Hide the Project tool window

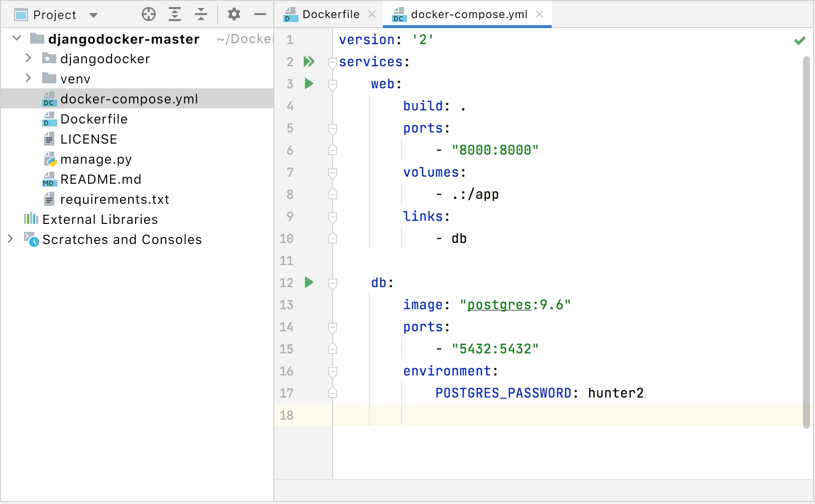tap(260, 14)
